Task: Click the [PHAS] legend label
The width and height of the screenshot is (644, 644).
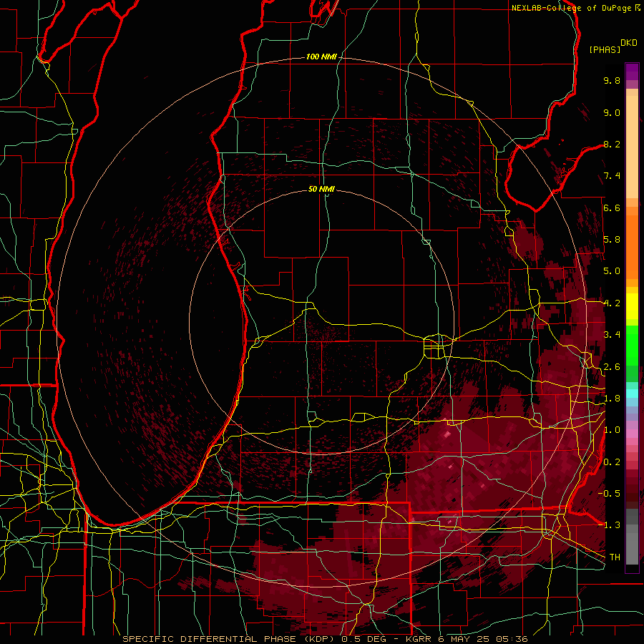Action: coord(605,49)
